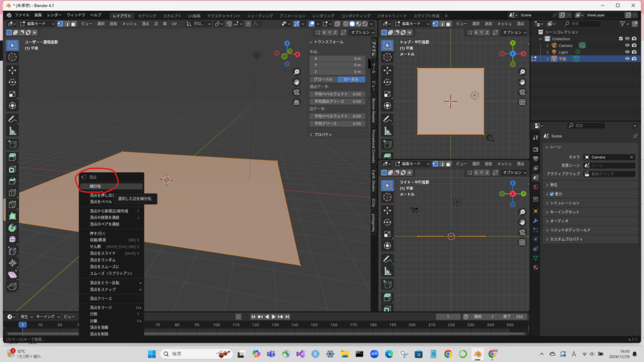The image size is (644, 362).
Task: Select the Move tool in the main viewport toolbar
Action: (13, 70)
